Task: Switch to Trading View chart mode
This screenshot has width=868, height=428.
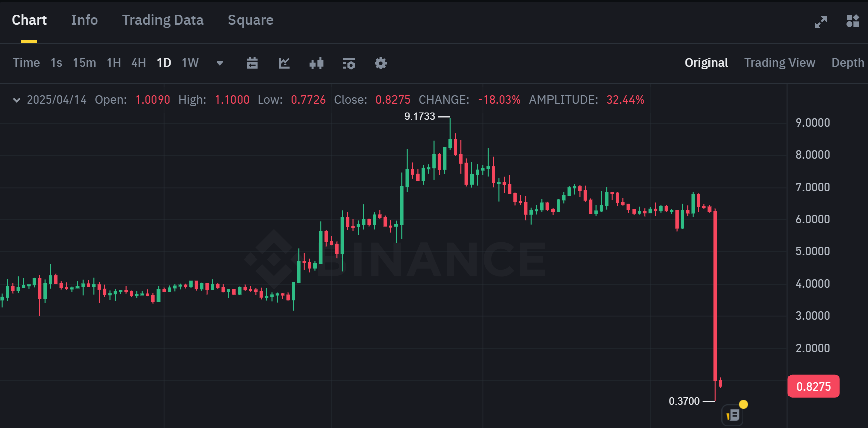Action: click(x=779, y=63)
